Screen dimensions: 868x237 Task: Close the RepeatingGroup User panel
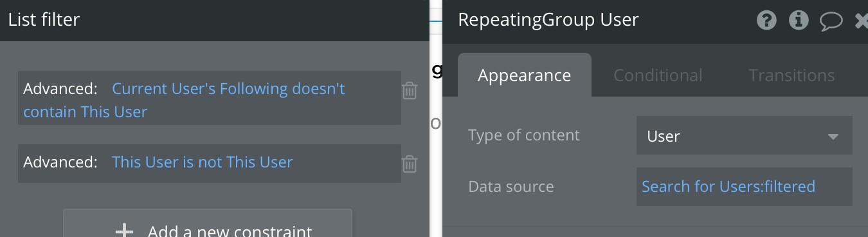click(862, 21)
